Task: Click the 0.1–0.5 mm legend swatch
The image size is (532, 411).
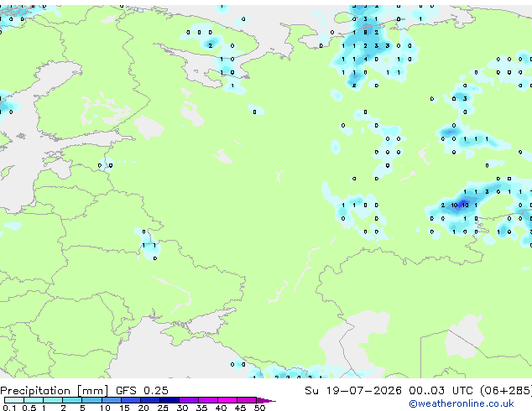Action: 14,400
